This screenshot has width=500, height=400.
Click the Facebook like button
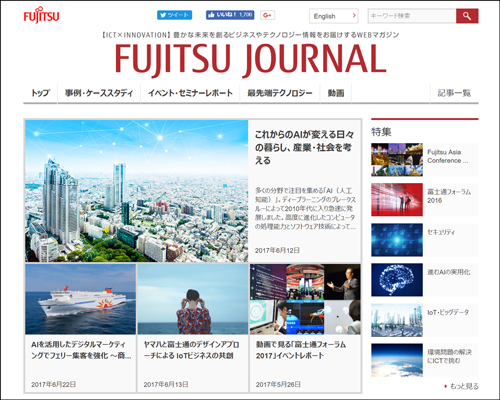[230, 15]
